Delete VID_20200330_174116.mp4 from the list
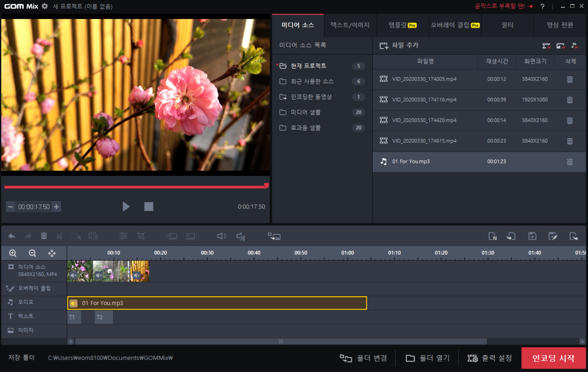The height and width of the screenshot is (372, 588). click(x=570, y=100)
